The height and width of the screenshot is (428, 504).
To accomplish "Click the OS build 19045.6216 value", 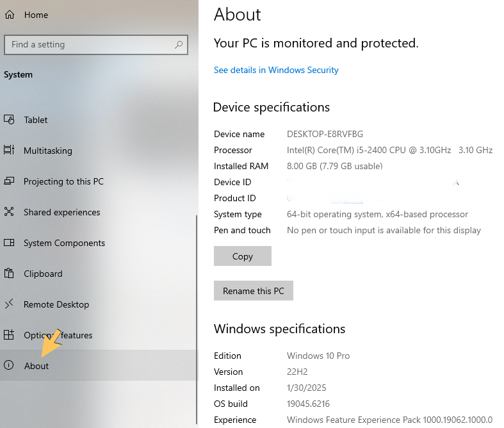I will [308, 404].
